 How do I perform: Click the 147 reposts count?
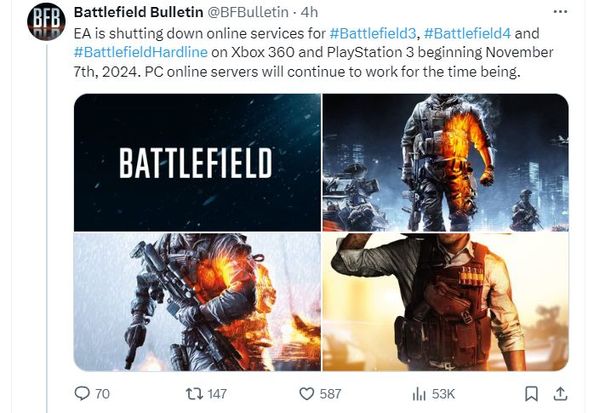[x=217, y=394]
